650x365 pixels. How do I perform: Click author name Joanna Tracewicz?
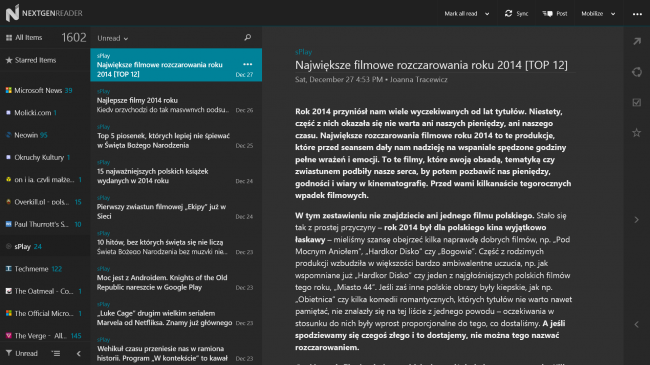pyautogui.click(x=419, y=80)
